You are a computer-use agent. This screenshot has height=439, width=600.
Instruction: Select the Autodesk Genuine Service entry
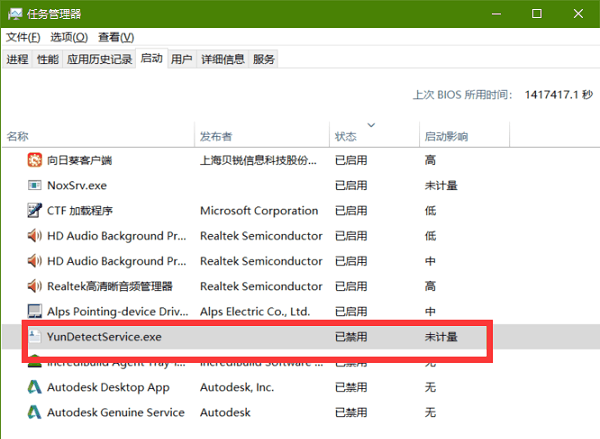pyautogui.click(x=116, y=412)
